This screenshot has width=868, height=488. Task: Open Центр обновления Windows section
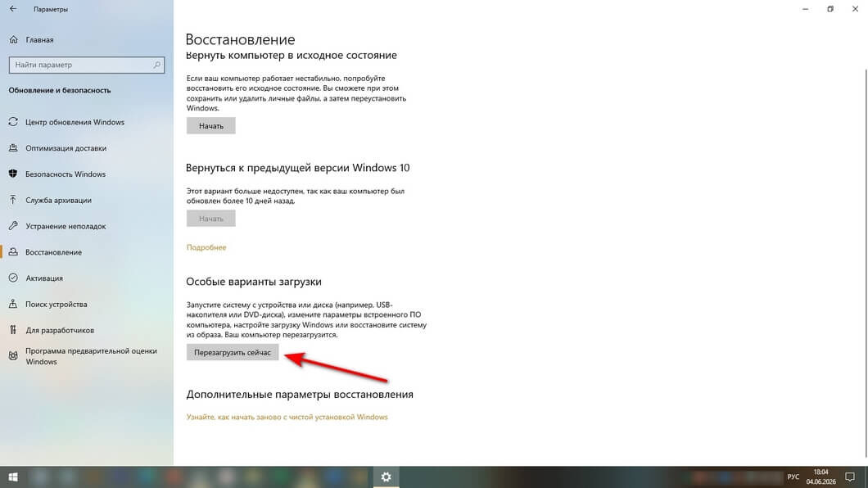tap(75, 122)
